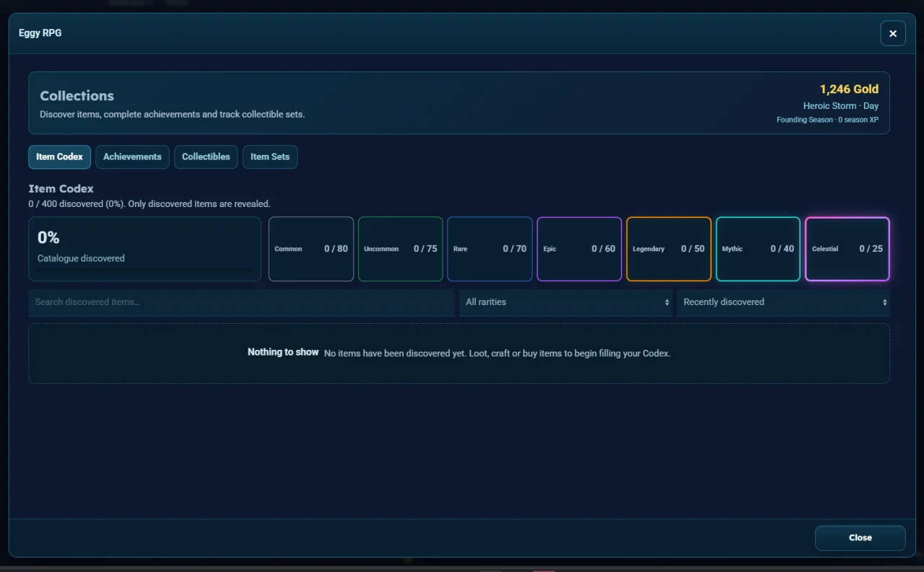Open the All rarities dropdown
The image size is (924, 572).
coord(566,302)
